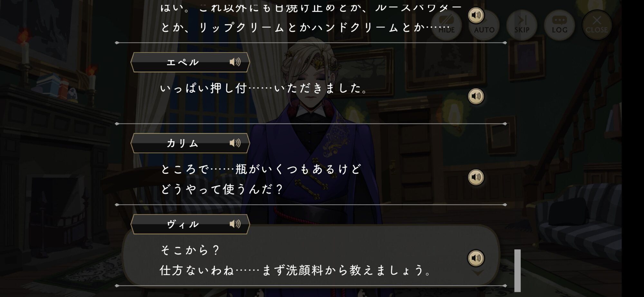Select the ヴィル speaker name plate
Screen dimensions: 644x297
[190, 224]
